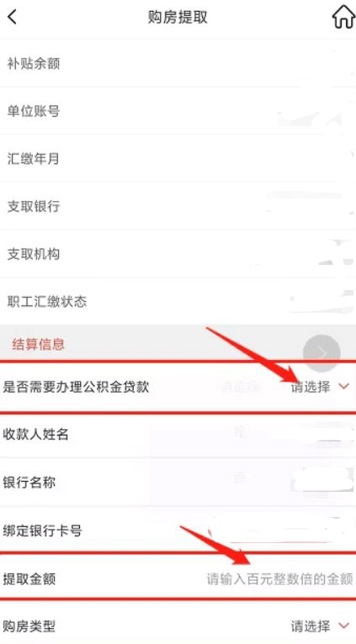Tap the 绑定银行卡号 row
The image size is (356, 644).
click(178, 531)
